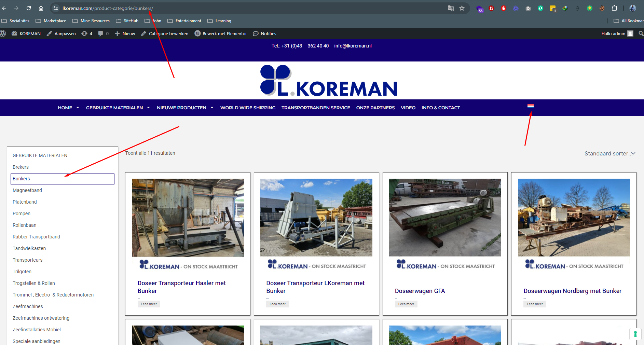644x345 pixels.
Task: Expand NIEUWE PRODUCTEN dropdown arrow
Action: [212, 108]
